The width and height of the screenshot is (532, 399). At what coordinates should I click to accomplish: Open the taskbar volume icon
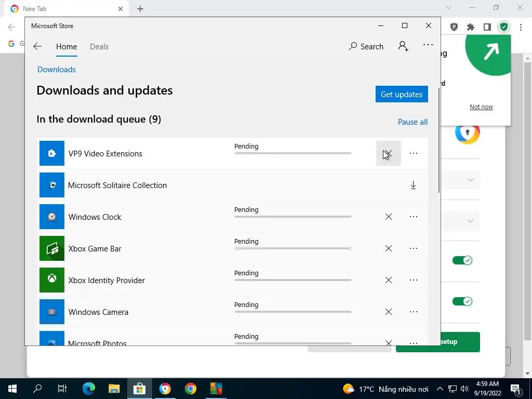pyautogui.click(x=464, y=389)
